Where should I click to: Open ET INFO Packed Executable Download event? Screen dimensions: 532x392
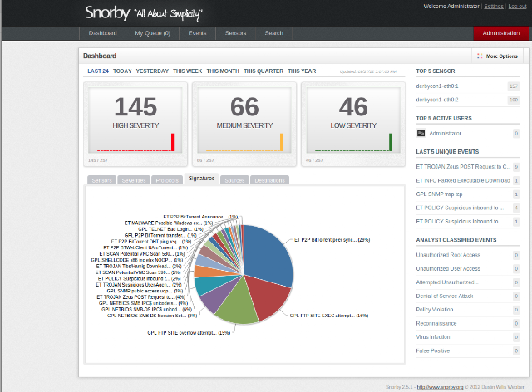point(463,180)
